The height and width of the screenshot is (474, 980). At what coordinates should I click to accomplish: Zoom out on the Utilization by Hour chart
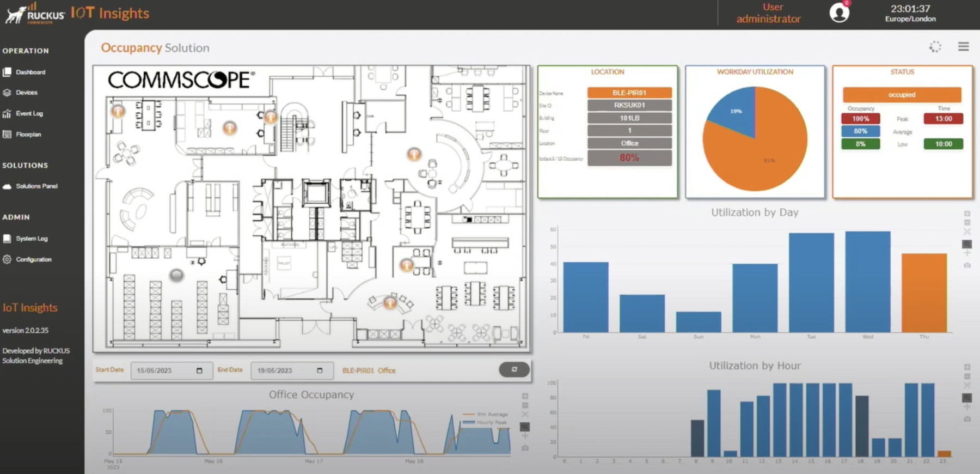tap(967, 376)
